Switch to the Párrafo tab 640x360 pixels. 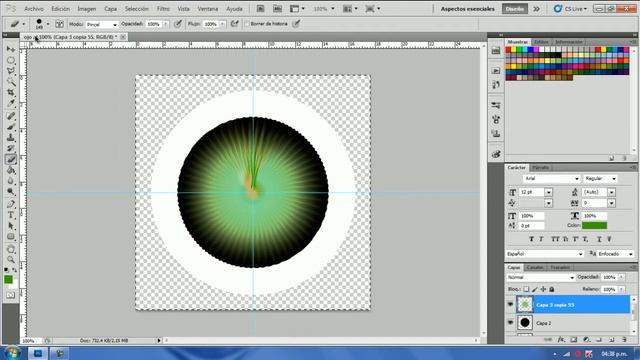[540, 168]
